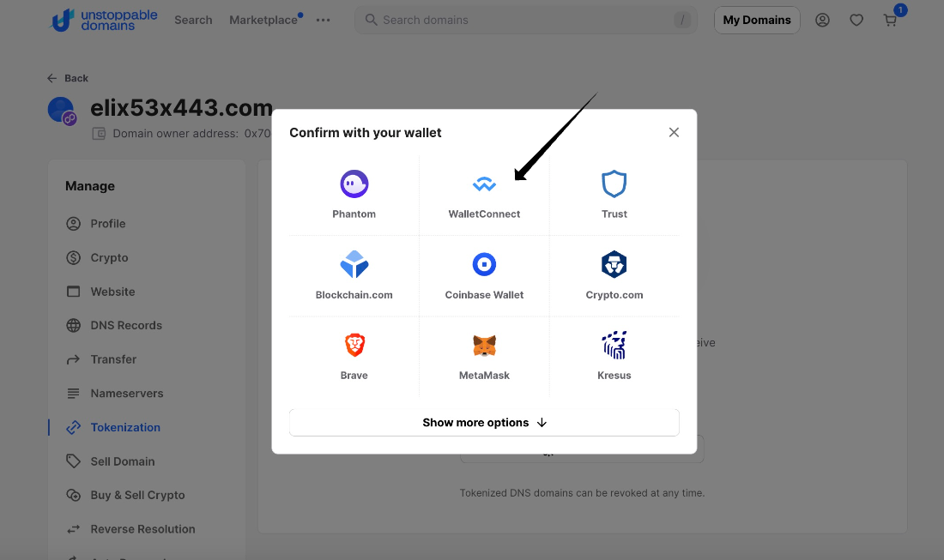Click the Crypto dollar icon in sidebar
The height and width of the screenshot is (560, 944).
[x=74, y=257]
